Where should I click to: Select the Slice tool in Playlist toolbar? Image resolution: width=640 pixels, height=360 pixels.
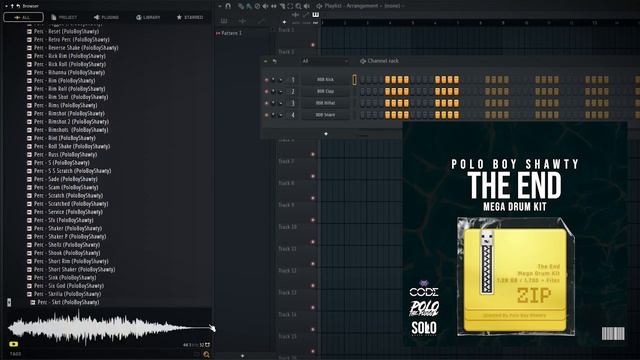pyautogui.click(x=282, y=6)
